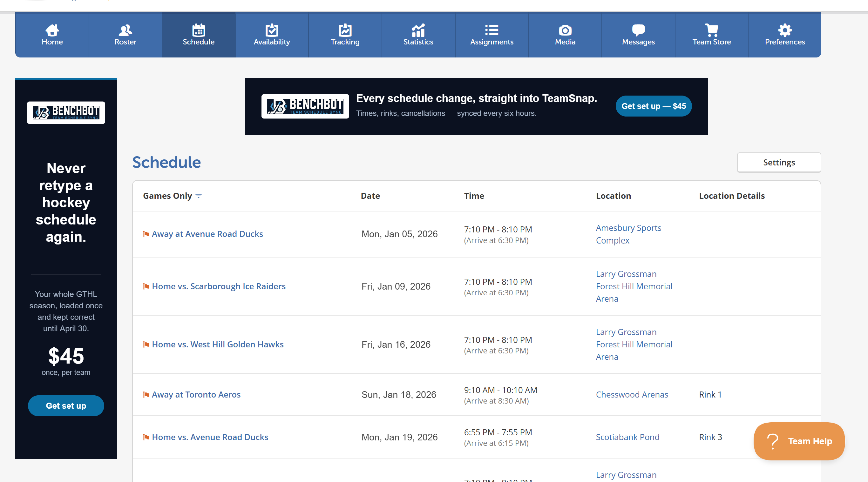Open Larry Grossman arena link for Jan 09

pyautogui.click(x=634, y=286)
